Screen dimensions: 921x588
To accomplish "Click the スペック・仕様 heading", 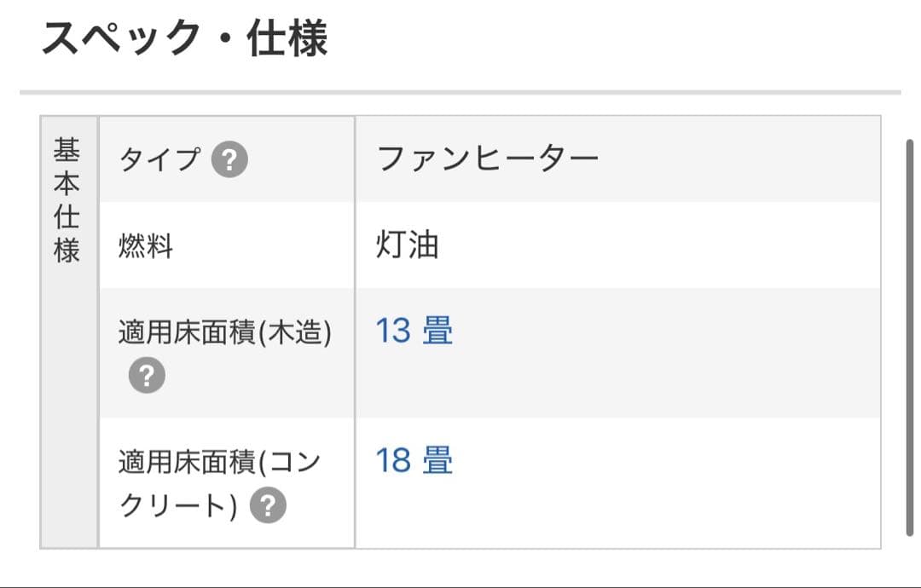I will tap(184, 38).
